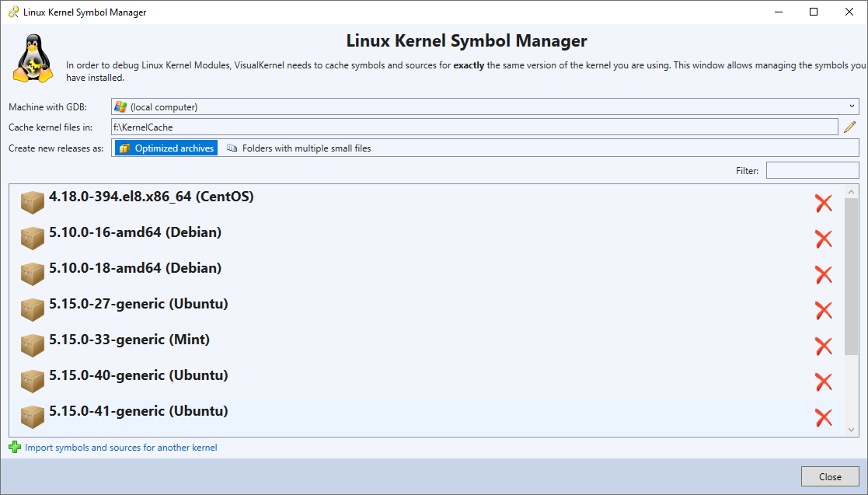Maximize the Linux Kernel Symbol Manager window
Image resolution: width=868 pixels, height=495 pixels.
pyautogui.click(x=814, y=12)
